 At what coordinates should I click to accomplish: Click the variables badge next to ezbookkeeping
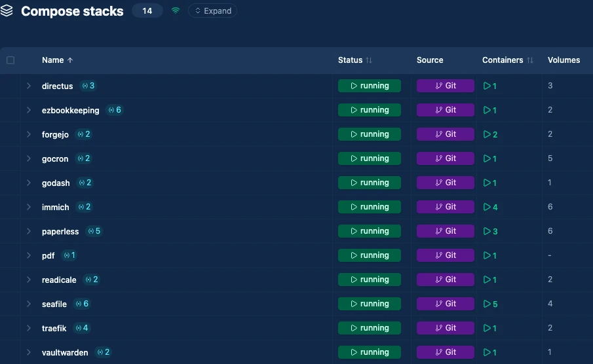[115, 110]
